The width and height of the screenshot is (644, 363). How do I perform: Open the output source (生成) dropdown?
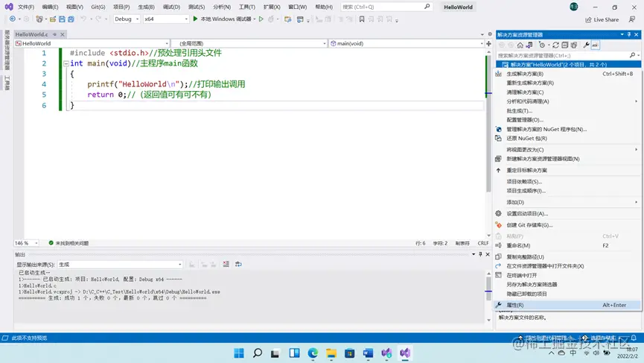coord(121,265)
